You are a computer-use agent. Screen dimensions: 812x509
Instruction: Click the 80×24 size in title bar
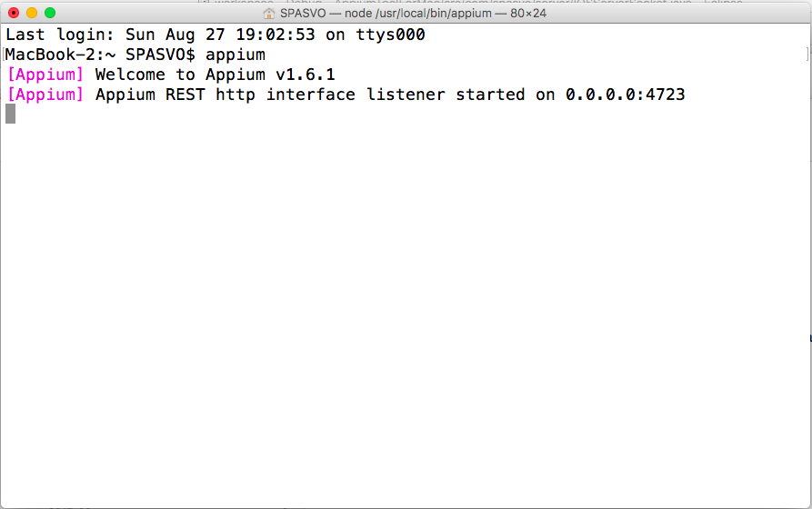(526, 13)
